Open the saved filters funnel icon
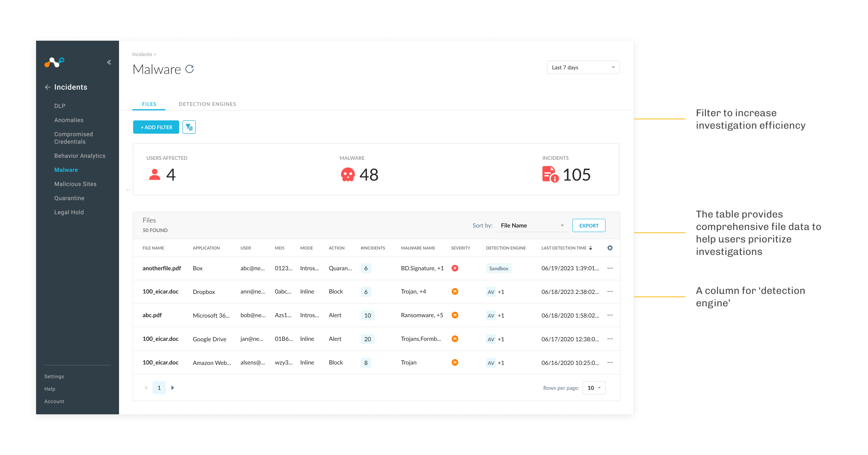The width and height of the screenshot is (868, 455). coord(189,127)
